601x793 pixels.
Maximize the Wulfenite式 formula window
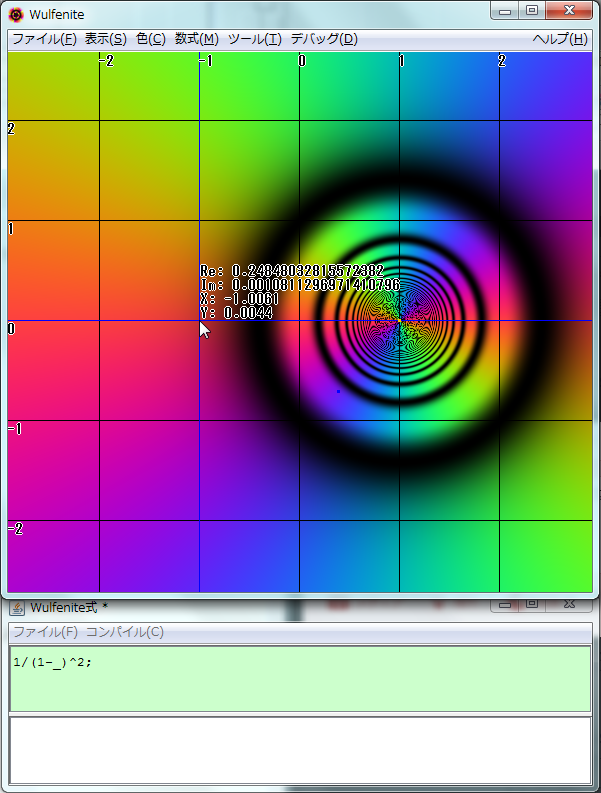(x=532, y=603)
